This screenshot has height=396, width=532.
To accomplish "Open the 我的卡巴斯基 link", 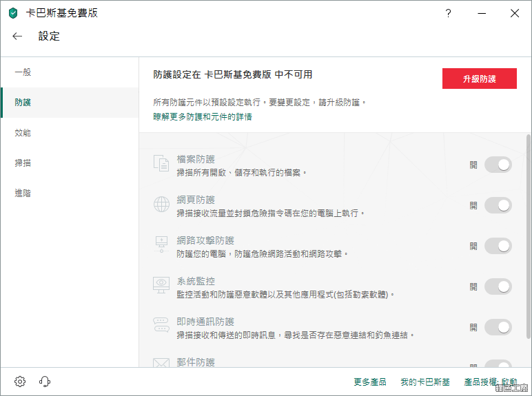I will pos(425,382).
